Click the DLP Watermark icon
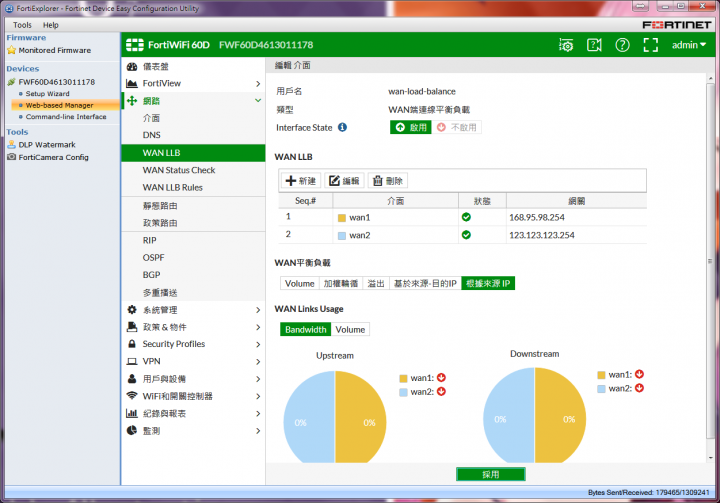Viewport: 720px width, 503px height. 11,144
